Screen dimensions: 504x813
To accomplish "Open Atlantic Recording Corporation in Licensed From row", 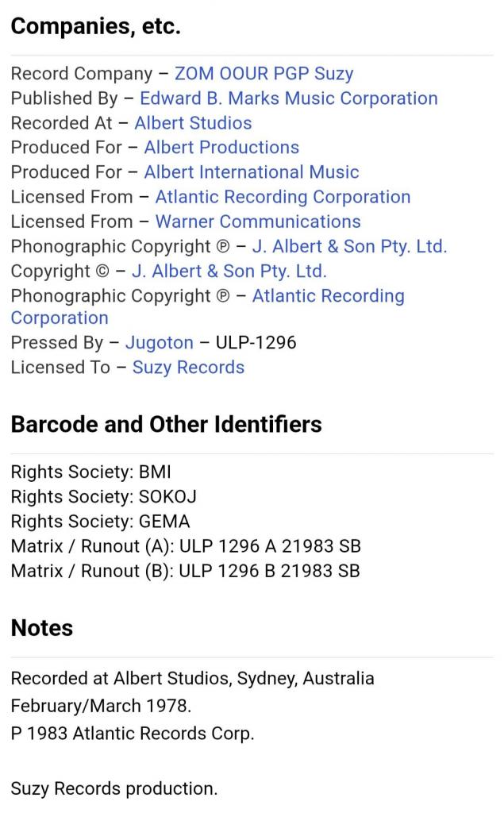I will [x=283, y=197].
